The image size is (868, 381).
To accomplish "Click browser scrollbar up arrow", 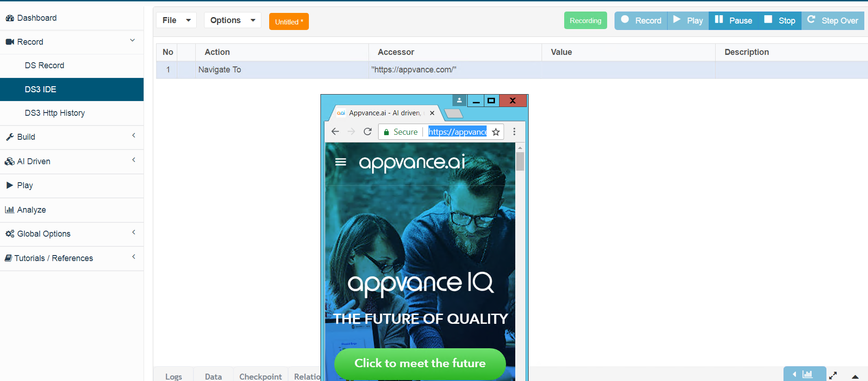I will (x=520, y=148).
